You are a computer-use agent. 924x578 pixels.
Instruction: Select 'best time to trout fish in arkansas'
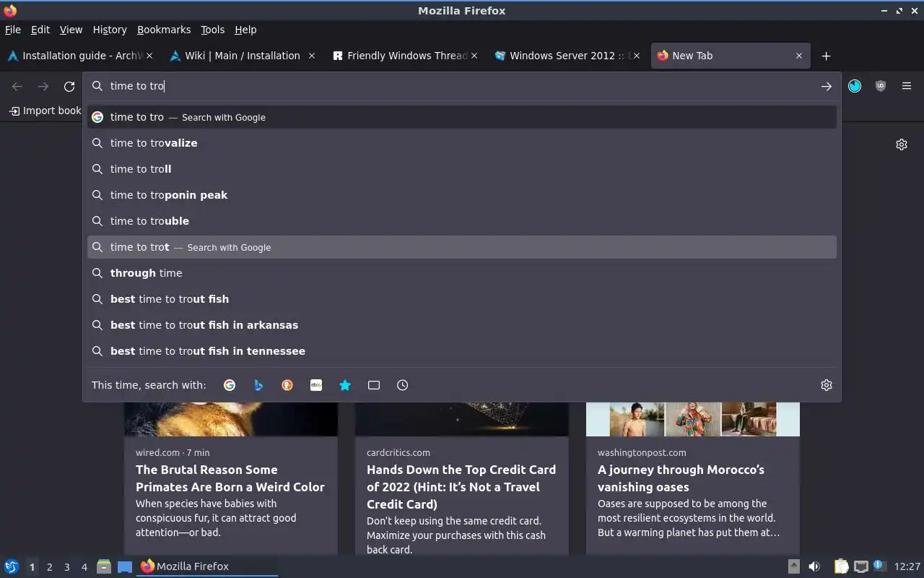pyautogui.click(x=462, y=325)
